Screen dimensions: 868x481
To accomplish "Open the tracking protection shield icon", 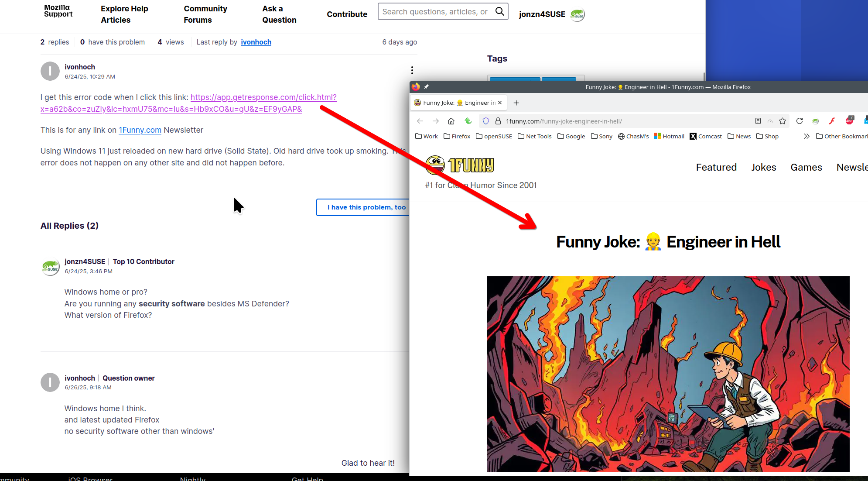I will point(486,121).
